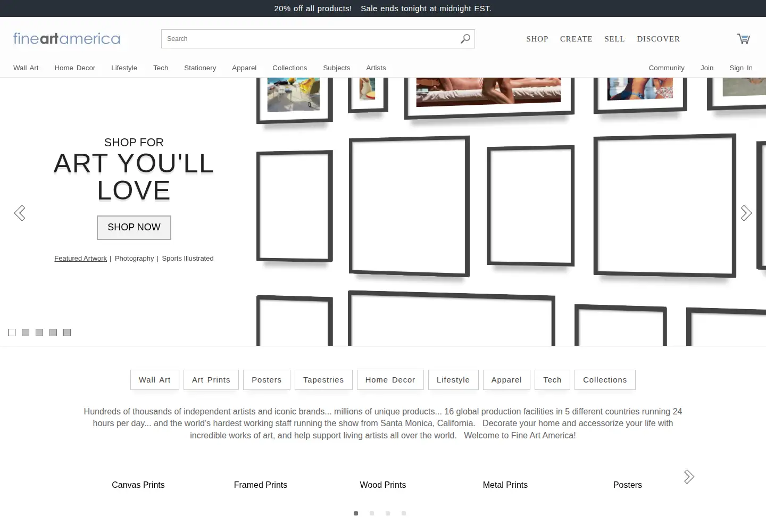Open Tech in the top navigation bar
This screenshot has height=532, width=766.
tap(161, 68)
